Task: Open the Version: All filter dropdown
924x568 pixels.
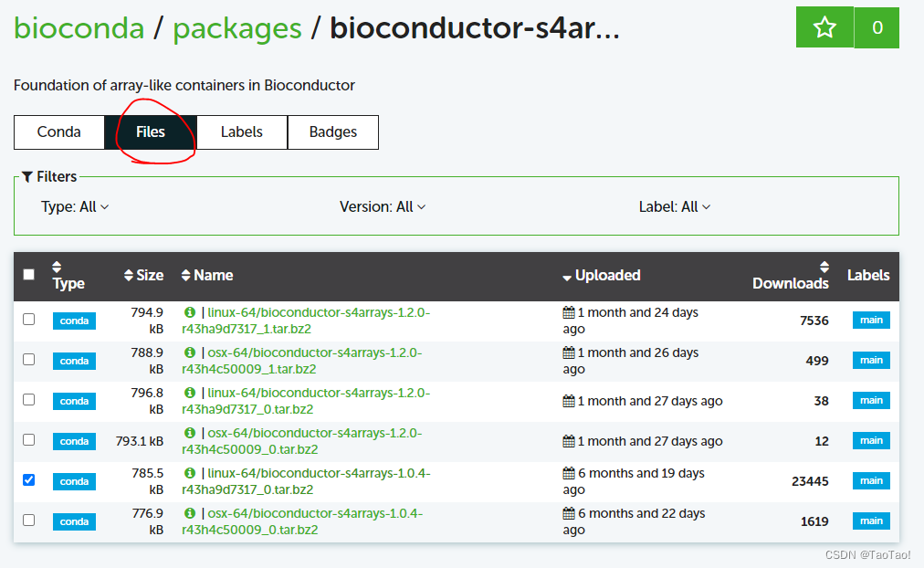Action: pyautogui.click(x=383, y=206)
